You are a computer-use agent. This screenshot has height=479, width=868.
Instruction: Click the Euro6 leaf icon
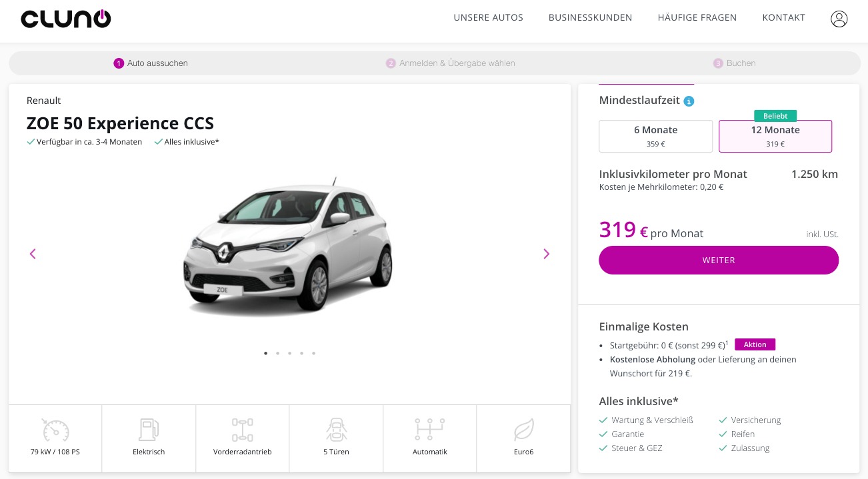pos(523,430)
